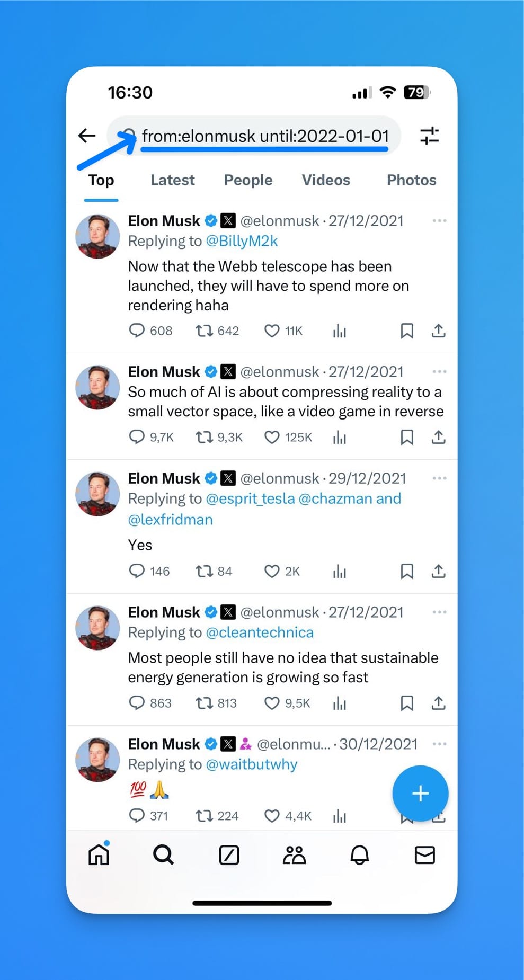The image size is (524, 980).
Task: Tap the Explore search icon at bottom
Action: pyautogui.click(x=163, y=854)
